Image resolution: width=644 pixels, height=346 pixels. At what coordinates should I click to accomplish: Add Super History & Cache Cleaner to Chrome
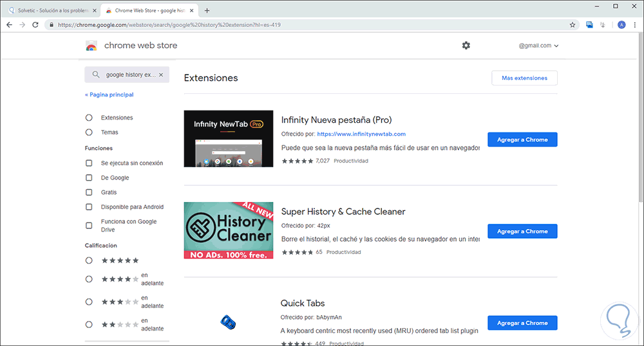[x=522, y=232]
